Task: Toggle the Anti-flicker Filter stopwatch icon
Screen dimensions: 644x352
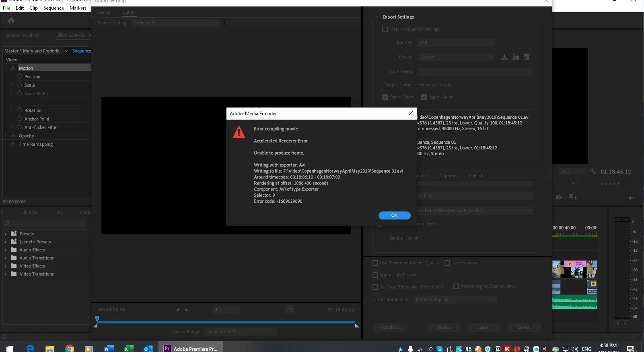Action: pos(19,127)
